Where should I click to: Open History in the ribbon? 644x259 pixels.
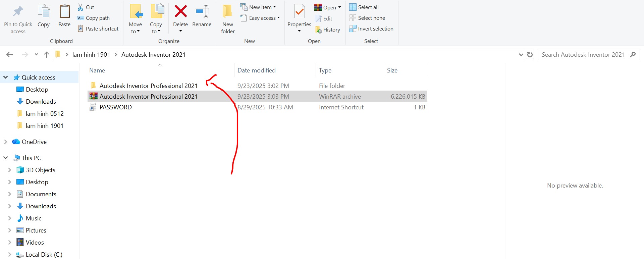pos(328,30)
